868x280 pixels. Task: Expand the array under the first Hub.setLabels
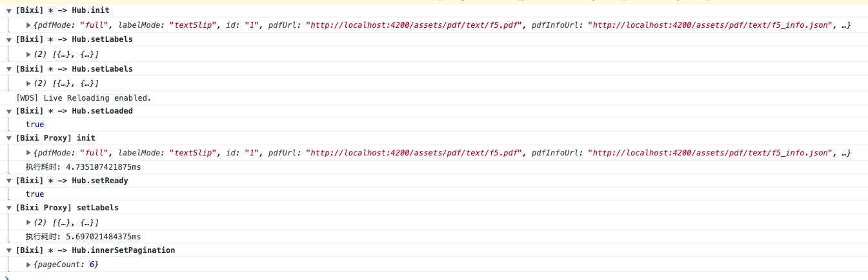tap(29, 54)
